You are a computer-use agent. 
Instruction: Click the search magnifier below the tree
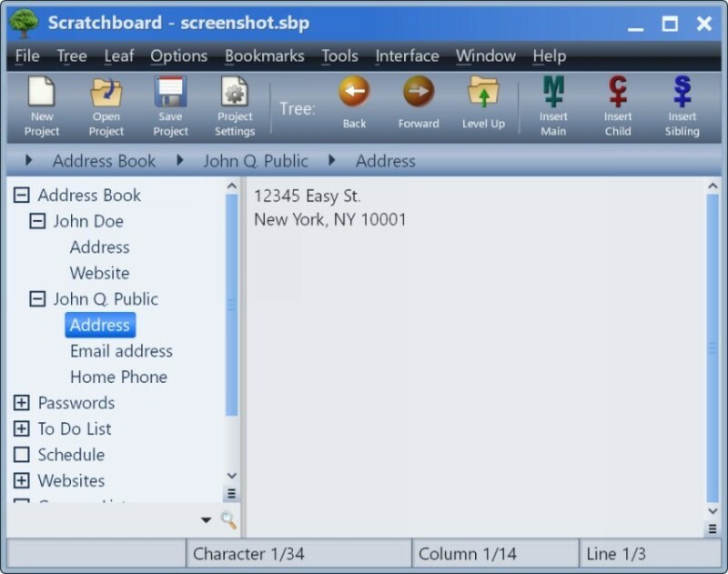point(228,520)
